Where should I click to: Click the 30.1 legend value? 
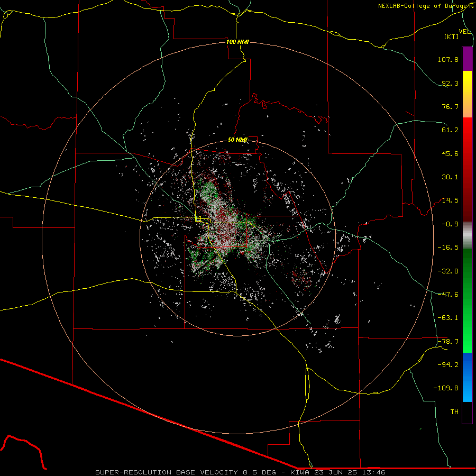[450, 177]
